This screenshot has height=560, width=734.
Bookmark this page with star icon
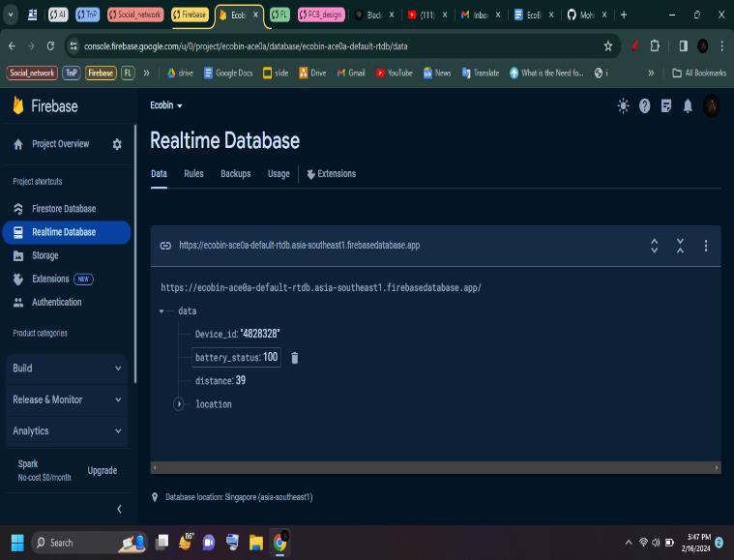pos(607,45)
